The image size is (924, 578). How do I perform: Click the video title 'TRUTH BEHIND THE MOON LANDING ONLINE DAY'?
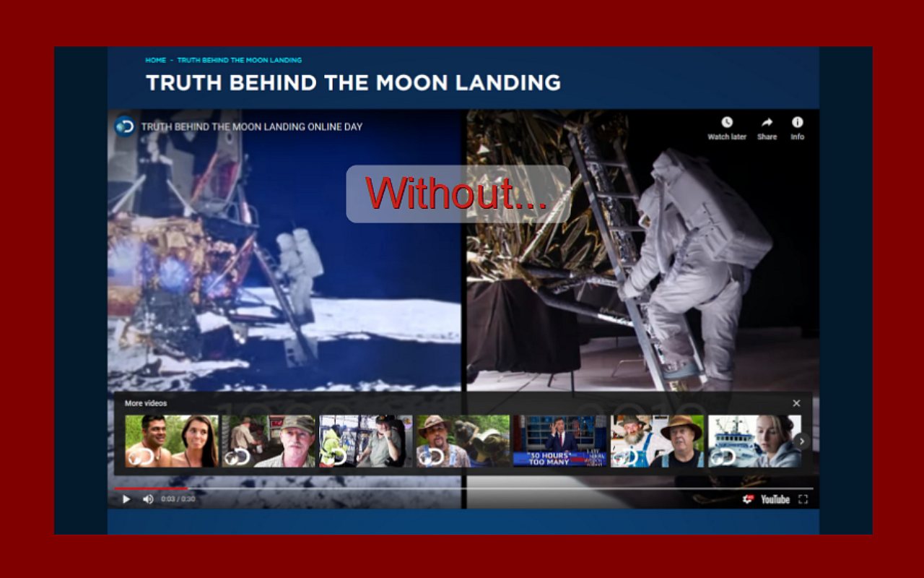[252, 127]
